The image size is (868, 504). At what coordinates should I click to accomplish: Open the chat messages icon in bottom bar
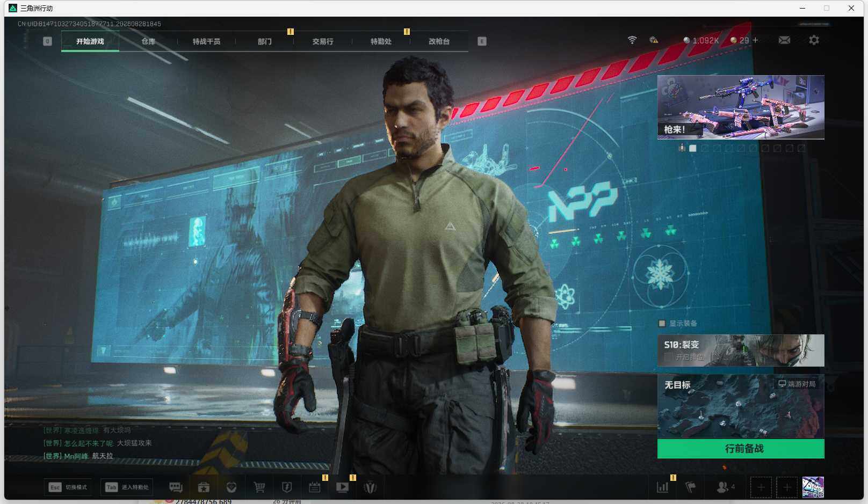[x=176, y=487]
